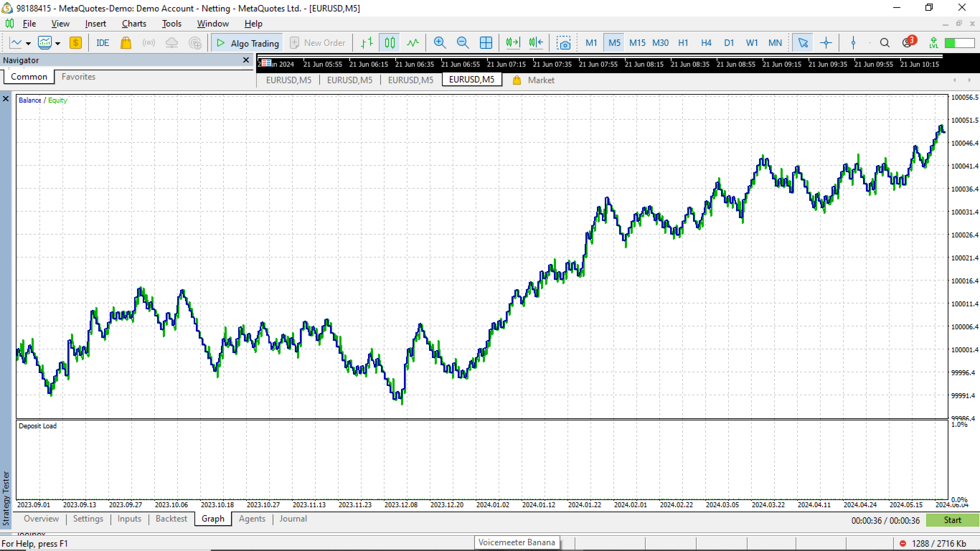The height and width of the screenshot is (551, 980).
Task: Expand the new chart dropdown arrow
Action: (x=28, y=43)
